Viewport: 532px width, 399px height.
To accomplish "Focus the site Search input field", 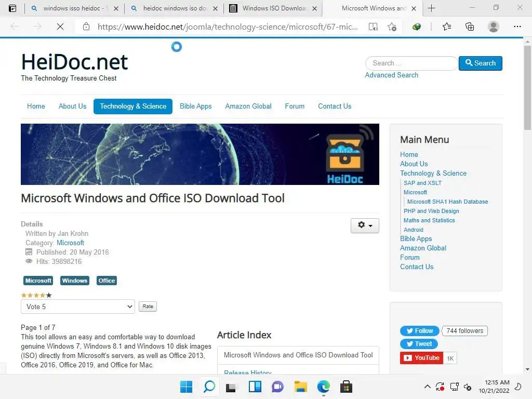I will (x=411, y=63).
